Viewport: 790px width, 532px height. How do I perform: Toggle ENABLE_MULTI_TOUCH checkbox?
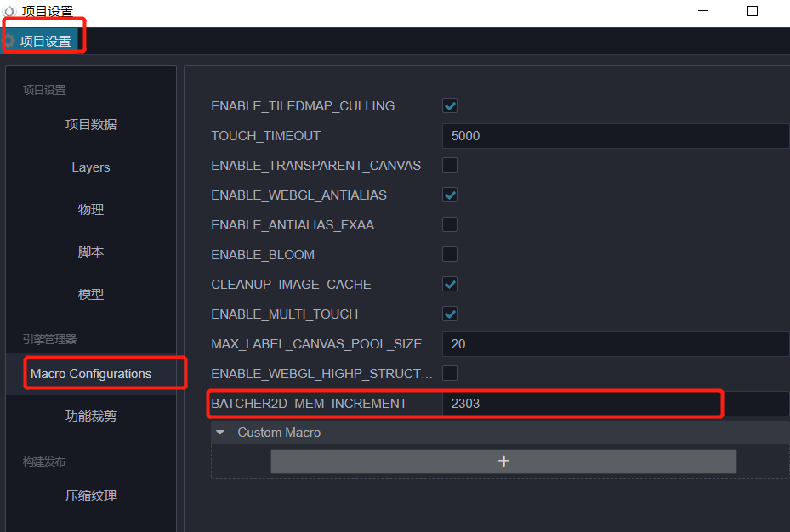click(450, 314)
